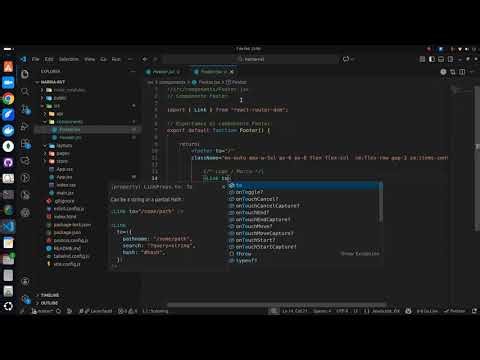
Task: Toggle the primary side bar
Action: 432,59
